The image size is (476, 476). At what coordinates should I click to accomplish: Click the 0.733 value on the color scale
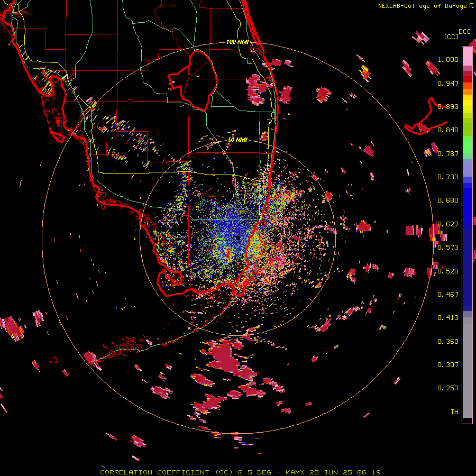pos(448,177)
